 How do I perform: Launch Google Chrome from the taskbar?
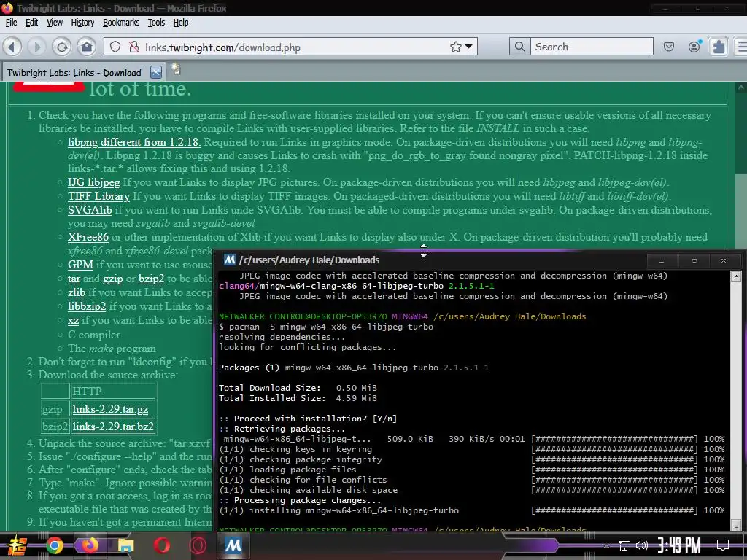[x=54, y=545]
